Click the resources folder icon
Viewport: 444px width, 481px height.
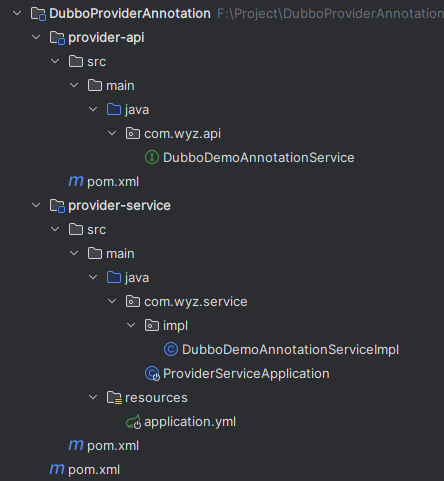pos(114,398)
